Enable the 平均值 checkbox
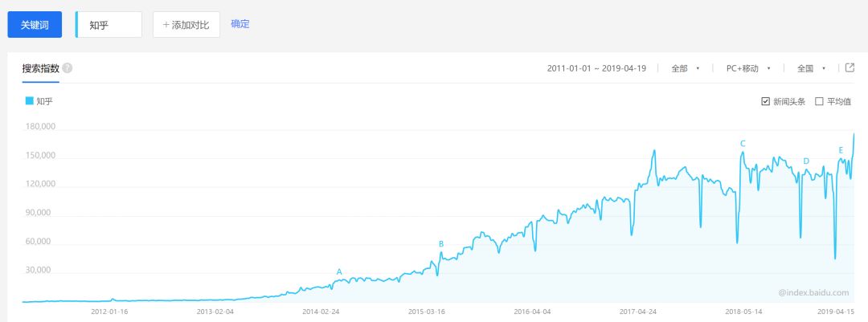This screenshot has height=322, width=868. point(819,102)
